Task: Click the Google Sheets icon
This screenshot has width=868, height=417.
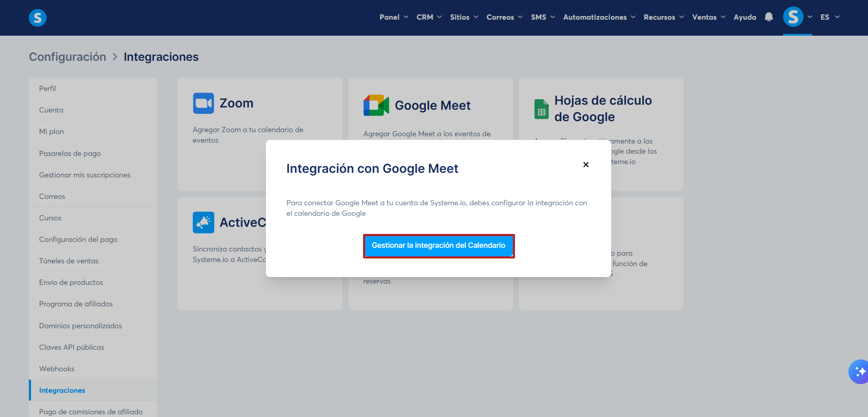Action: click(541, 109)
